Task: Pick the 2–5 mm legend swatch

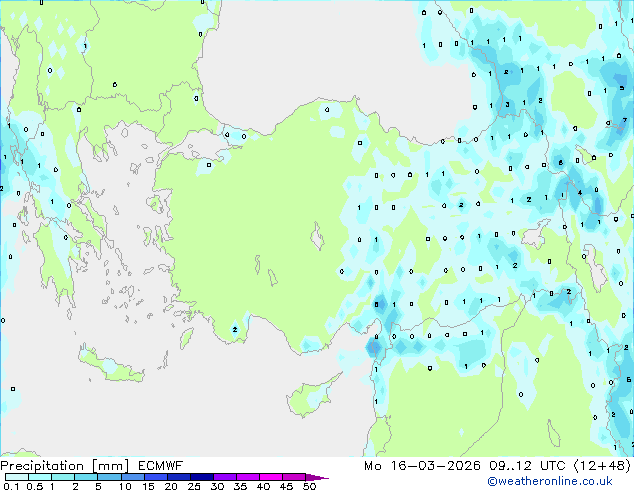Action: pos(86,477)
